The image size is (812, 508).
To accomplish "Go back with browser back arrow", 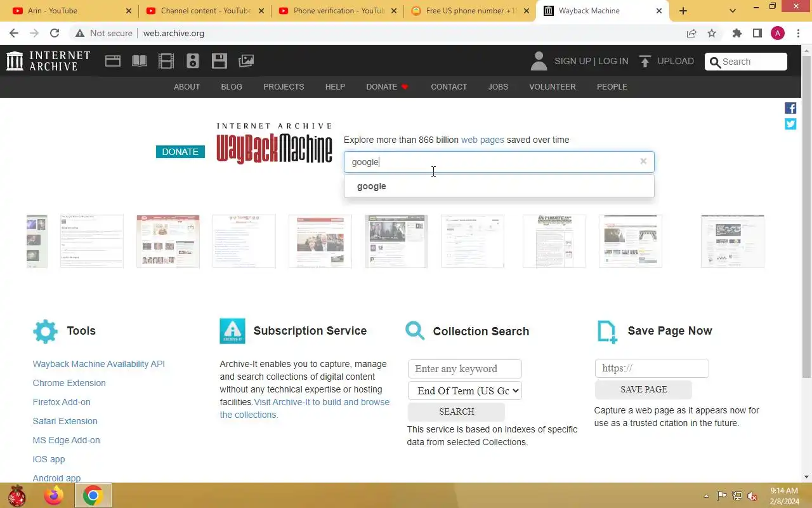I will tap(14, 33).
